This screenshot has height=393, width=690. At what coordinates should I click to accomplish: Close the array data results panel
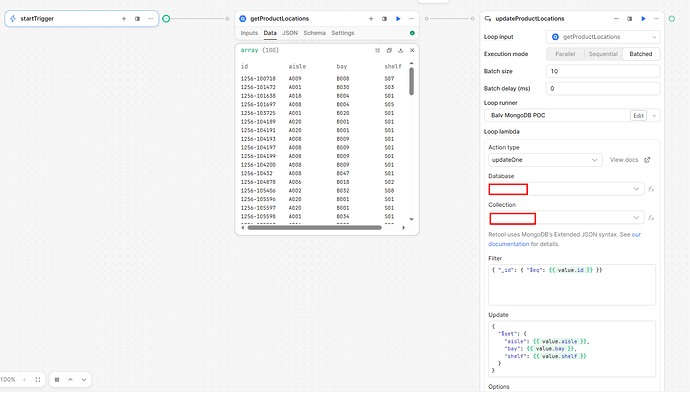412,51
